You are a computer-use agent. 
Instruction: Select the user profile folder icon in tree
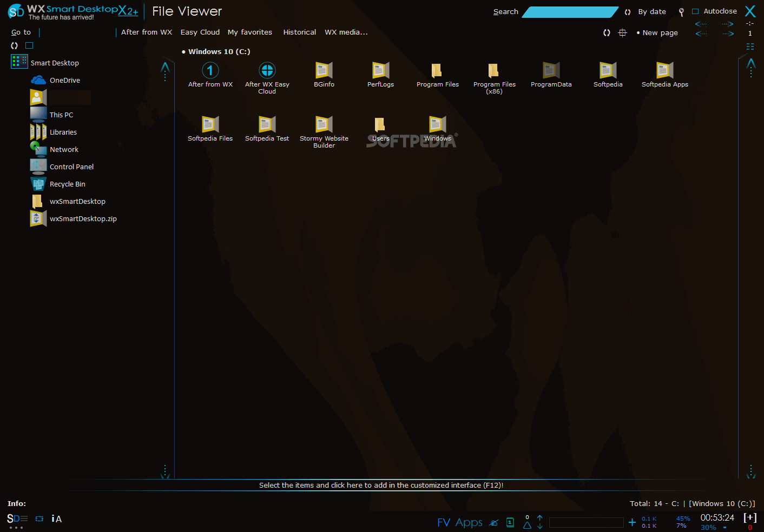[x=38, y=97]
